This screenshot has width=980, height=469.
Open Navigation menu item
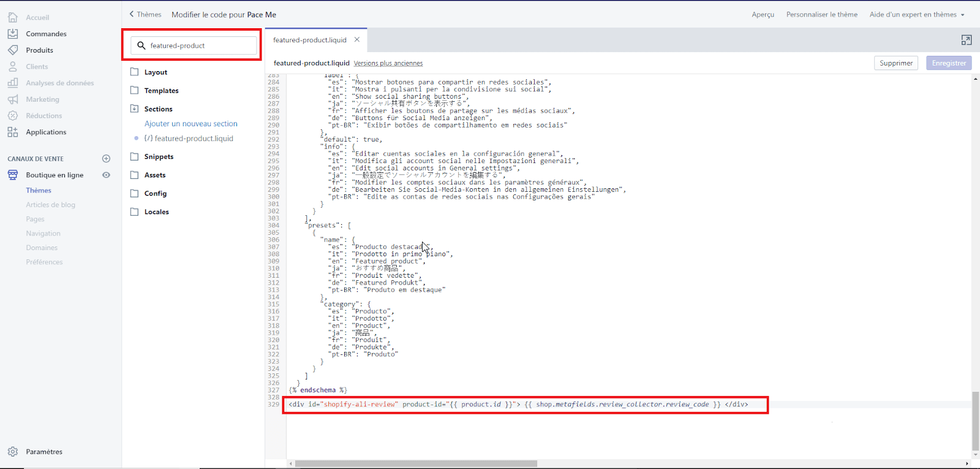(x=43, y=234)
